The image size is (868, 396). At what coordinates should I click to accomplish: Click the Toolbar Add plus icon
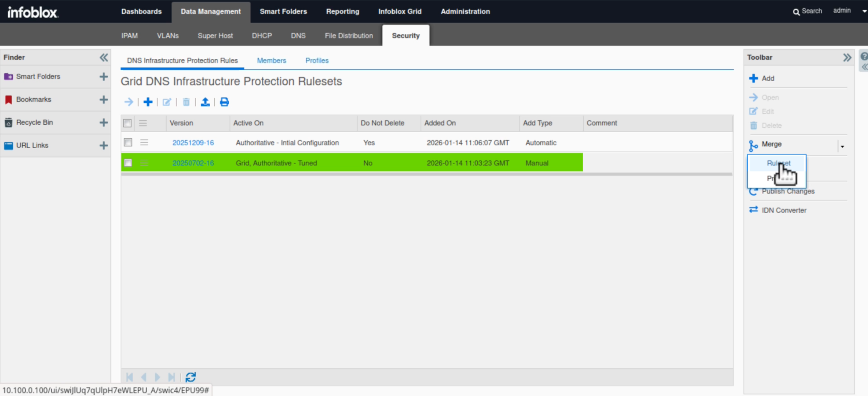(753, 78)
